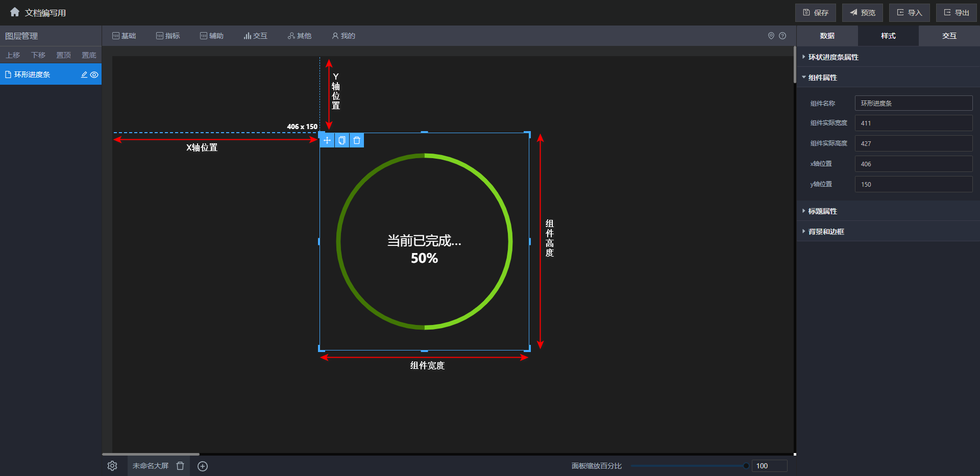
Task: Click the 保存 button
Action: pos(815,13)
